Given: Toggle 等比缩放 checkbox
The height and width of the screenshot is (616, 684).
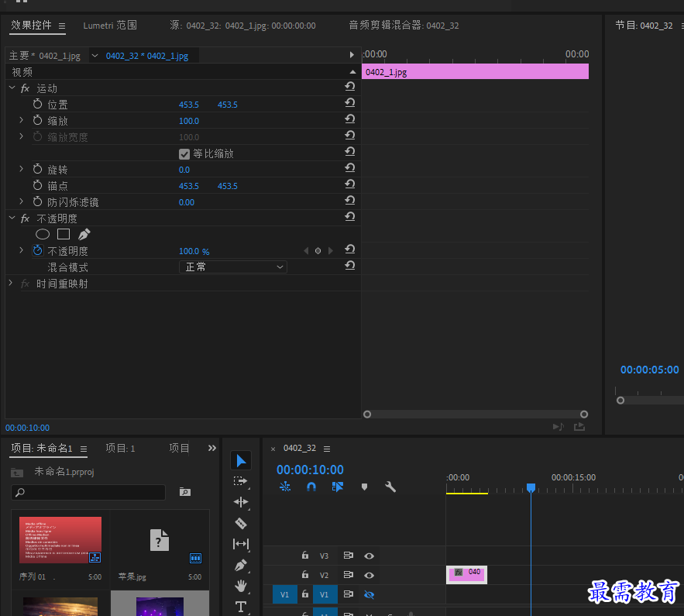Looking at the screenshot, I should (184, 154).
